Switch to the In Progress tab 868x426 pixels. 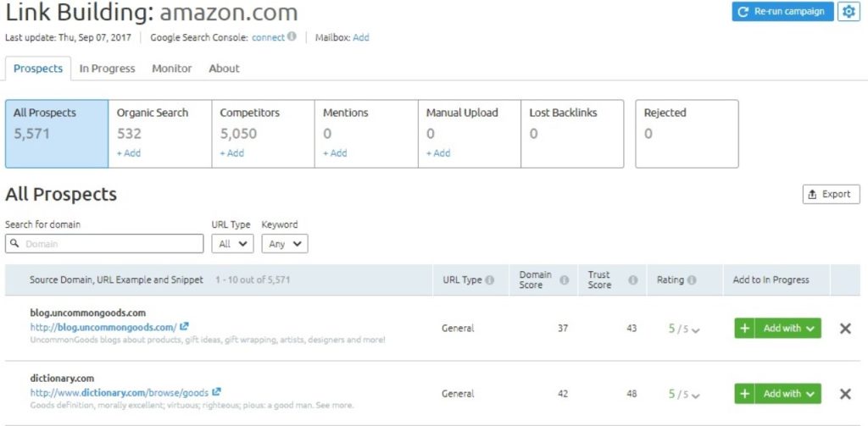tap(108, 69)
